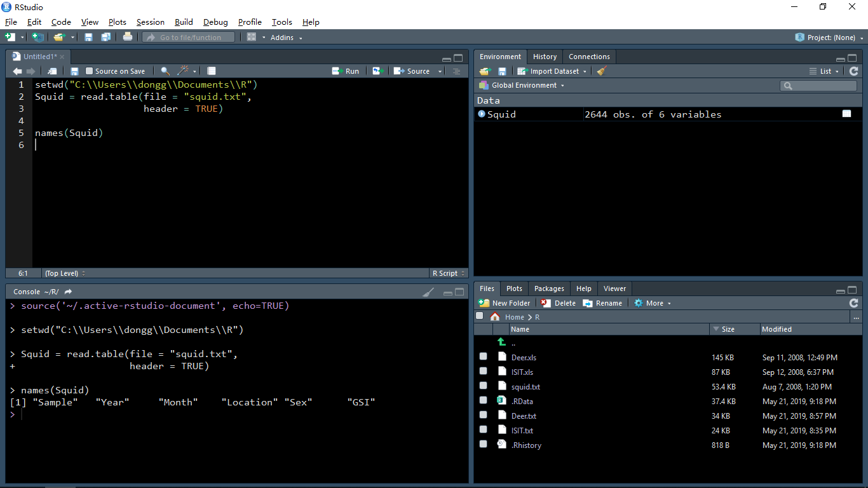Open the Session menu

150,22
